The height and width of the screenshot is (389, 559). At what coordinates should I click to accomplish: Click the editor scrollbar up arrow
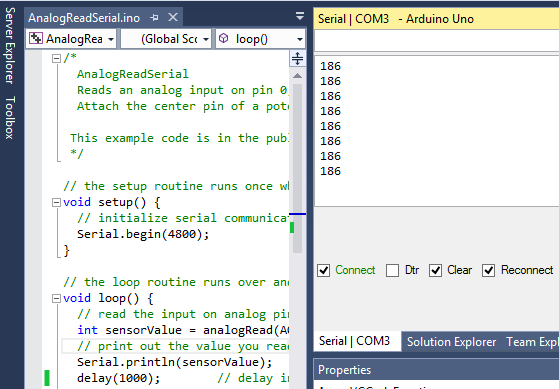point(297,76)
